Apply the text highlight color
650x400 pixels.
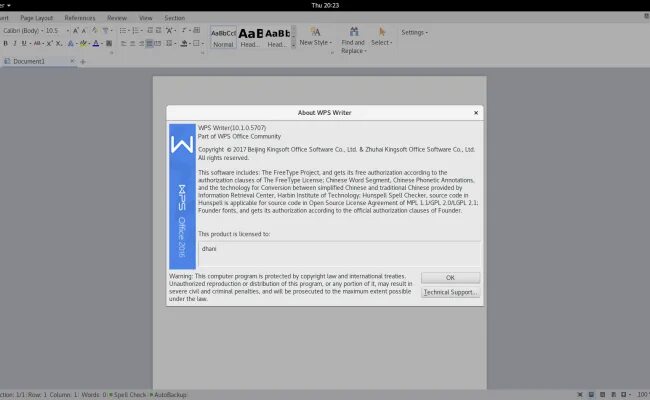tap(83, 43)
